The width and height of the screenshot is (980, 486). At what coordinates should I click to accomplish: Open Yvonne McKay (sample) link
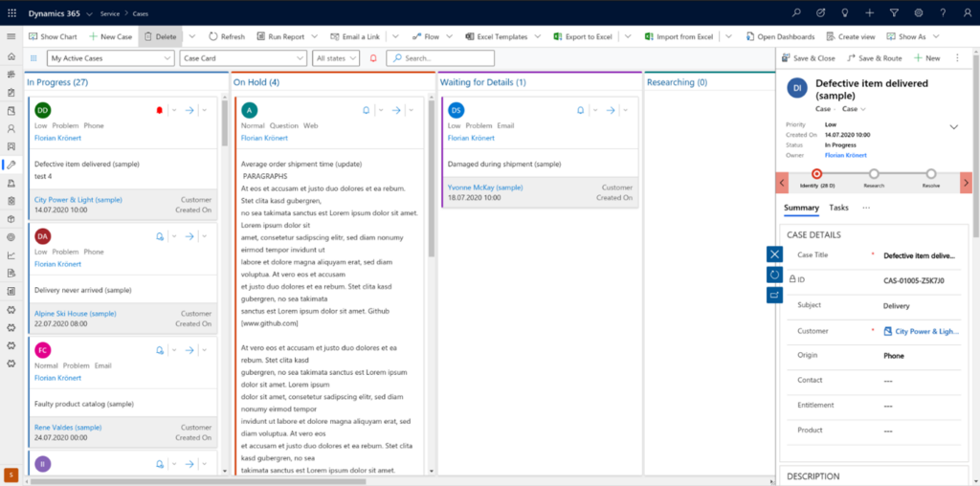tap(485, 188)
